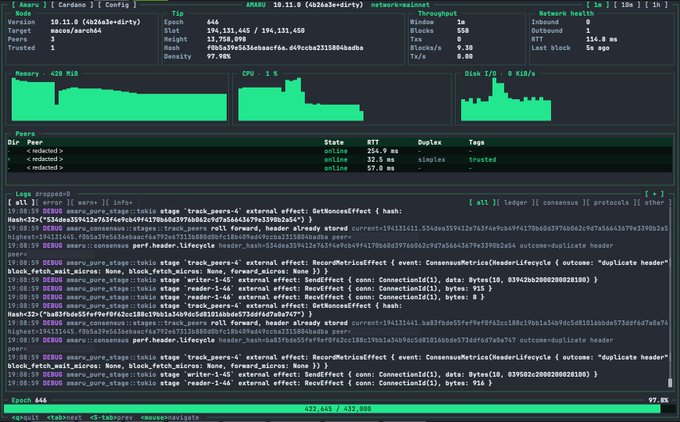This screenshot has height=422, width=680.
Task: Click the Density value 97.98%
Action: click(x=219, y=56)
